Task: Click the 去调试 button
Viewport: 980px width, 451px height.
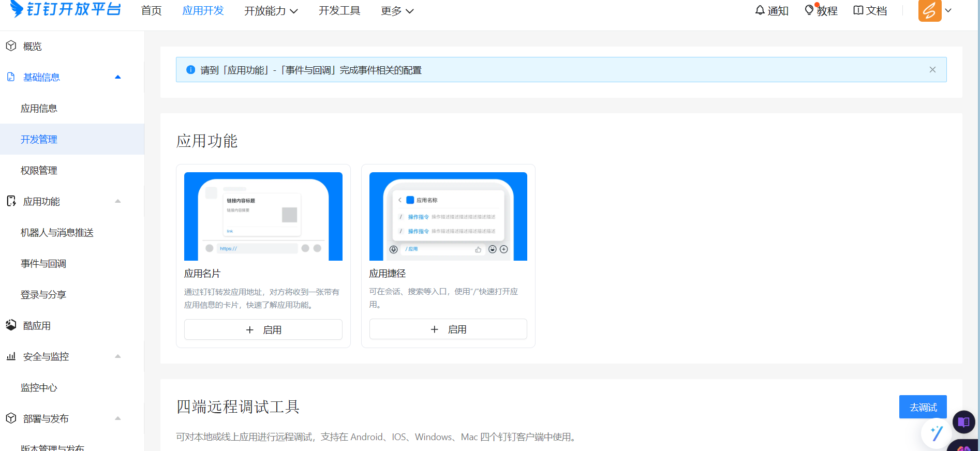Action: coord(923,407)
